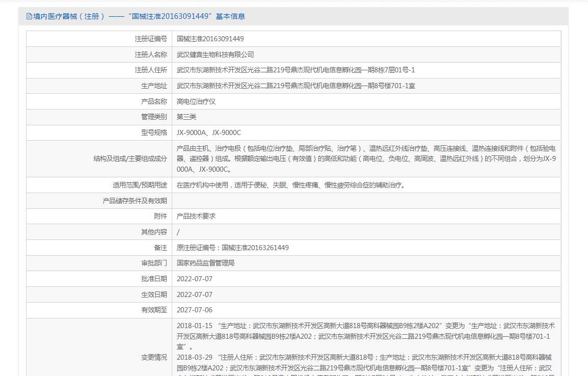The width and height of the screenshot is (588, 376).
Task: Click the structure and composition description text
Action: pos(366,158)
